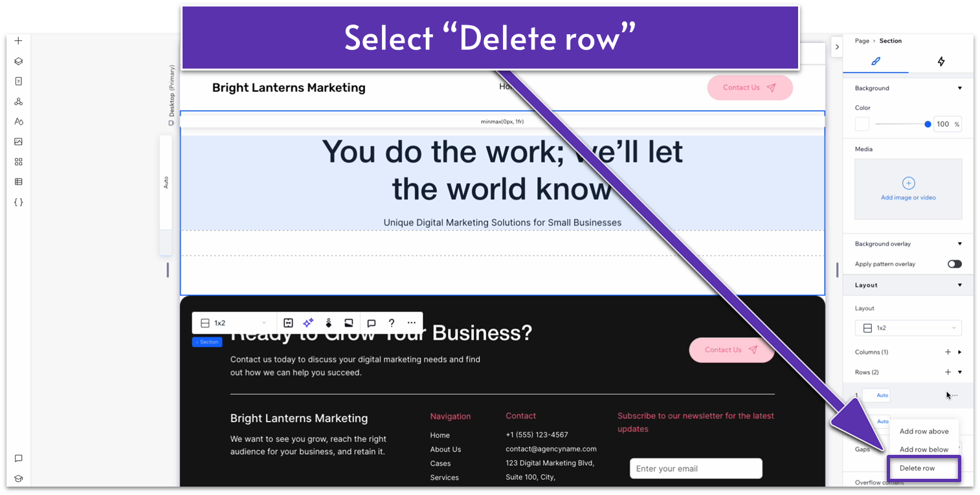The height and width of the screenshot is (495, 980).
Task: Click 'Subscribe to our newsletter' footer text
Action: coord(696,423)
